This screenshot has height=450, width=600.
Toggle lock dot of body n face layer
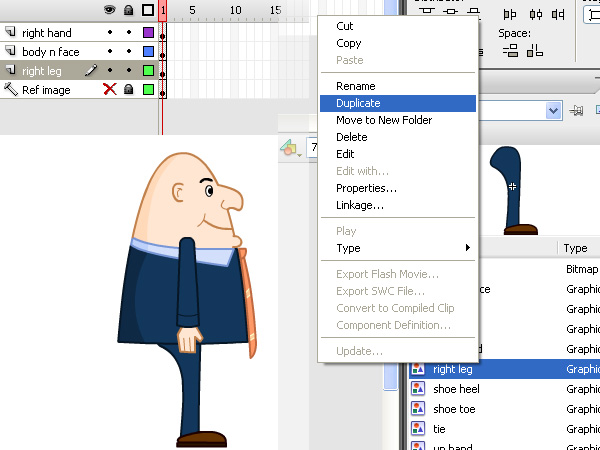coord(129,51)
